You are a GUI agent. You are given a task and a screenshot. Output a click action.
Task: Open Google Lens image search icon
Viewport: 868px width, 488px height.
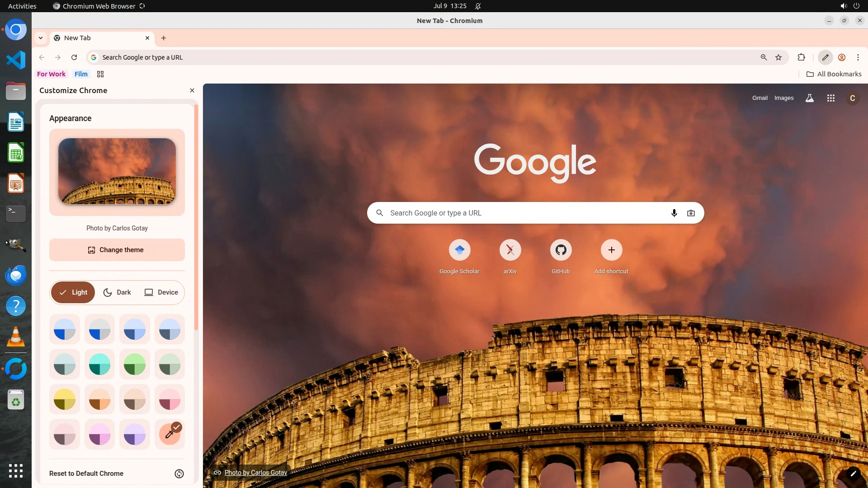(x=691, y=213)
